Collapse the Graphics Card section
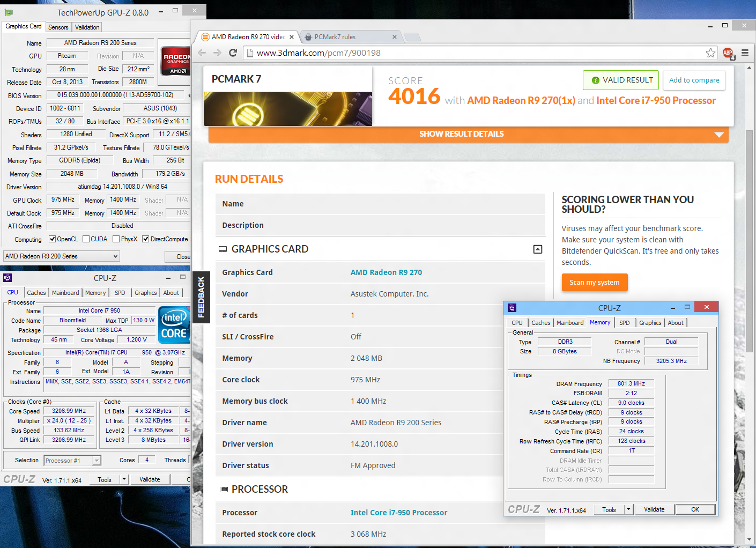 pos(538,249)
